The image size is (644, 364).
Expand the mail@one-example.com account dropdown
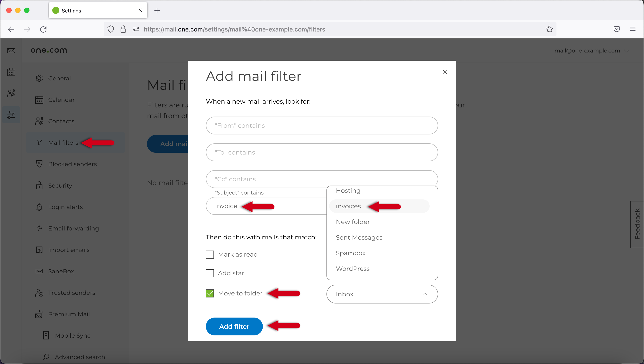coord(592,50)
